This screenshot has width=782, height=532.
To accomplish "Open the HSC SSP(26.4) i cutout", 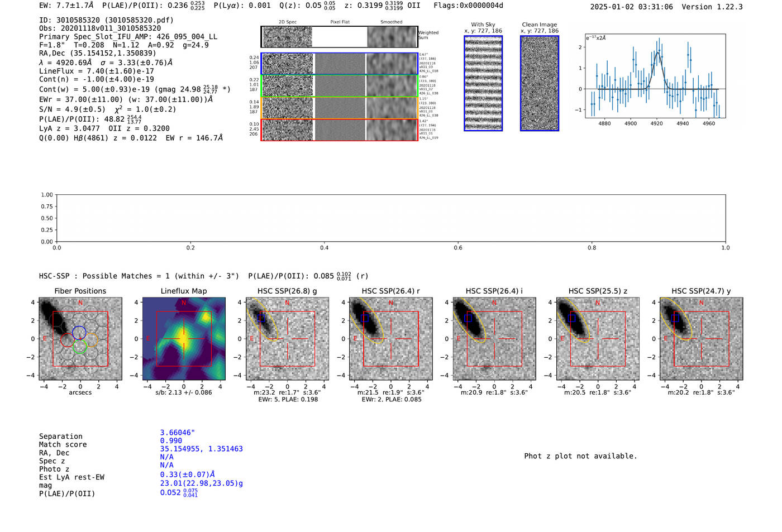I will pyautogui.click(x=494, y=338).
